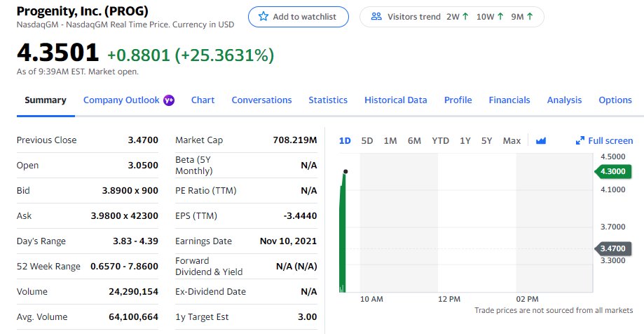Click the black dot at chart line end
Screen dimensions: 644x334
coord(345,171)
